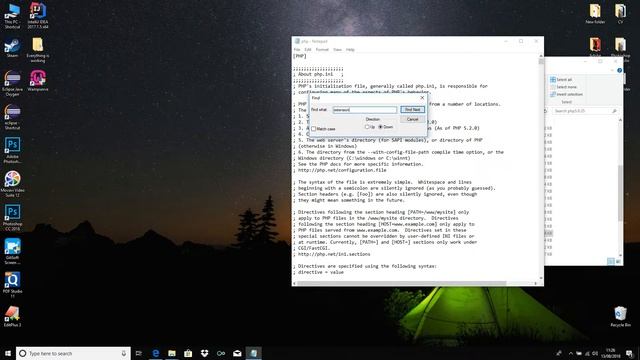The width and height of the screenshot is (640, 360).
Task: Open the 'Everything is working' folder
Action: click(38, 50)
